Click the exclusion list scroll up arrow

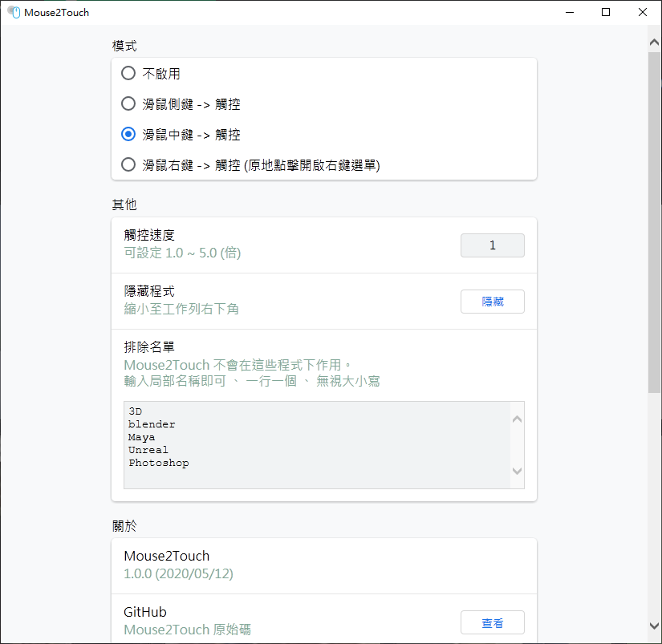click(518, 419)
